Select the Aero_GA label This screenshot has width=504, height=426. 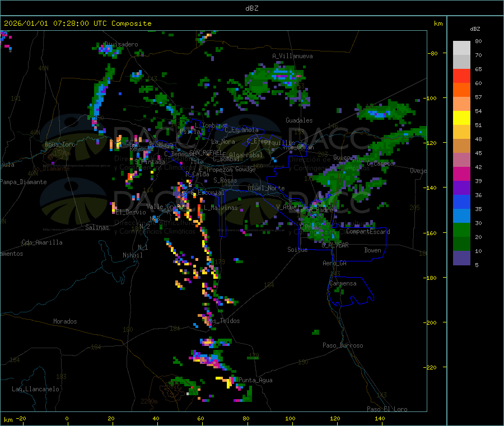point(335,263)
